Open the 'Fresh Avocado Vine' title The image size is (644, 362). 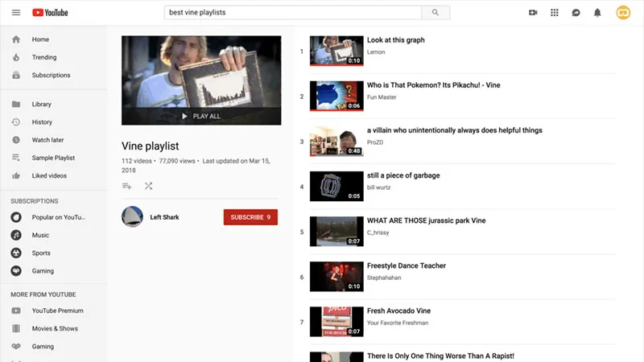coord(398,311)
